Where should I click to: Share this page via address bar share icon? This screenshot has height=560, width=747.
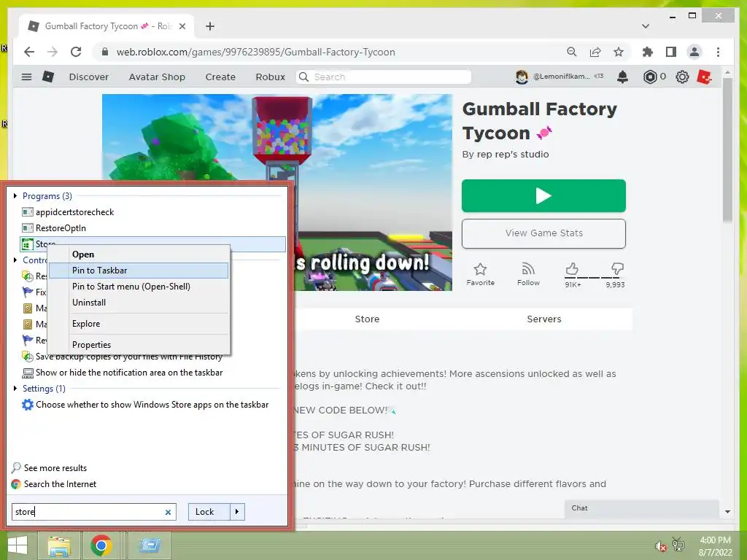(595, 52)
